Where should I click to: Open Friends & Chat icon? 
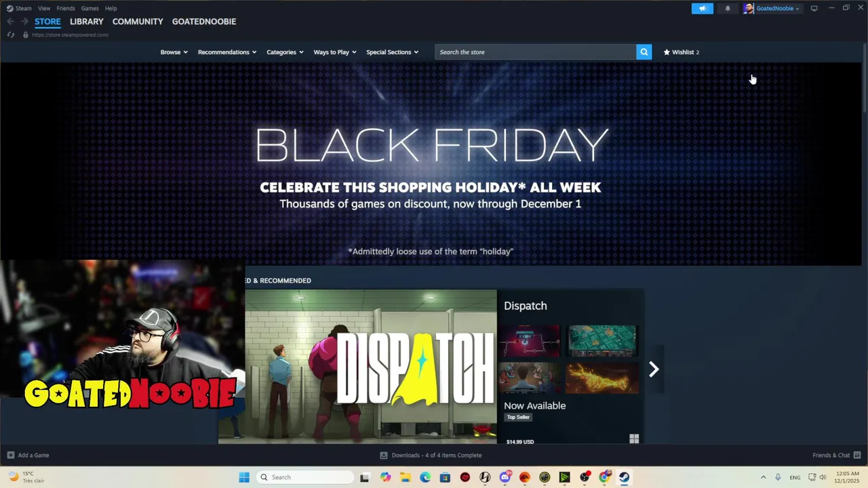[x=857, y=455]
